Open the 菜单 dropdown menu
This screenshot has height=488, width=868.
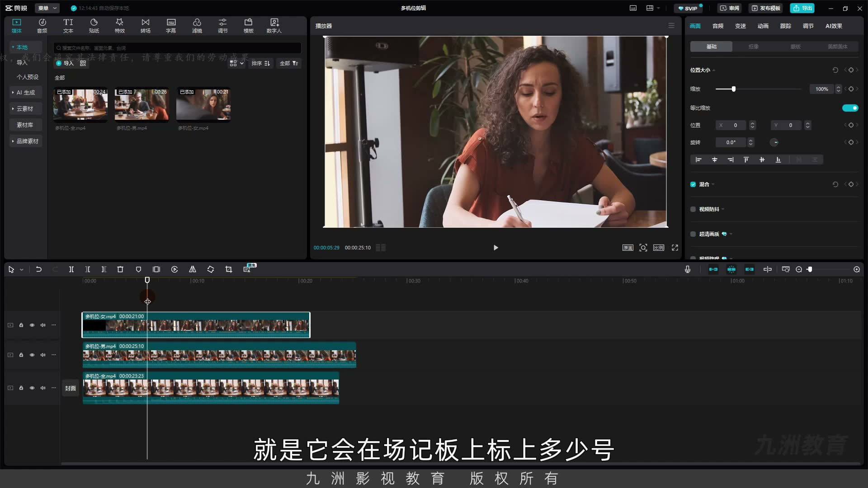click(47, 8)
